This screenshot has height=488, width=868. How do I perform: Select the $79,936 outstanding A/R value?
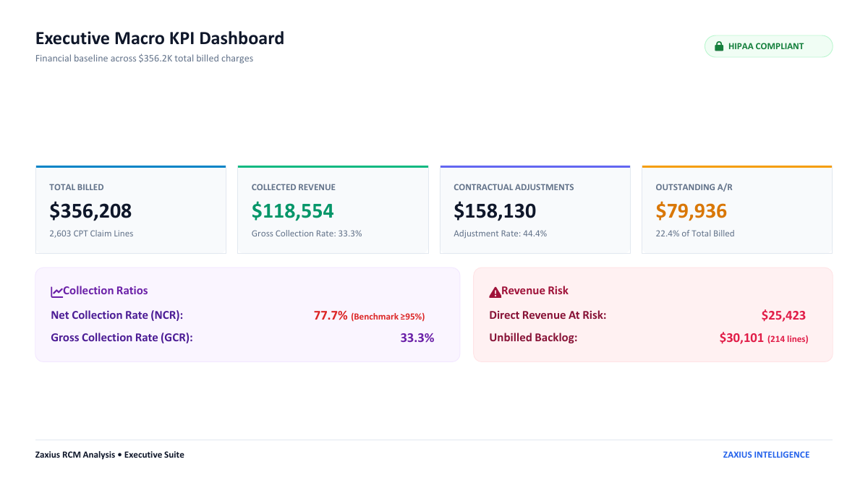point(692,210)
